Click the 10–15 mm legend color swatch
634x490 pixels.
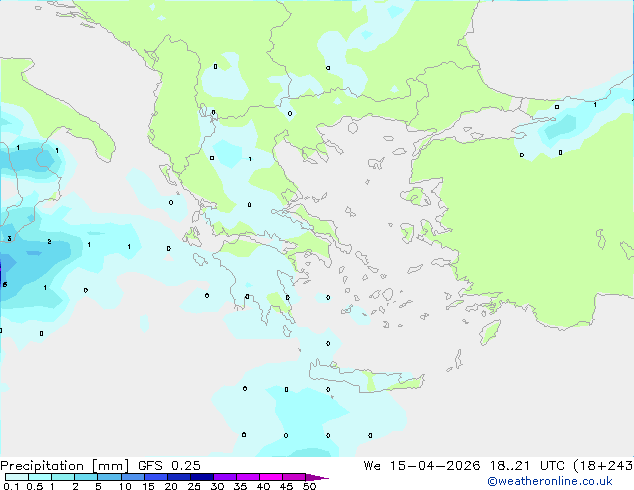point(132,477)
